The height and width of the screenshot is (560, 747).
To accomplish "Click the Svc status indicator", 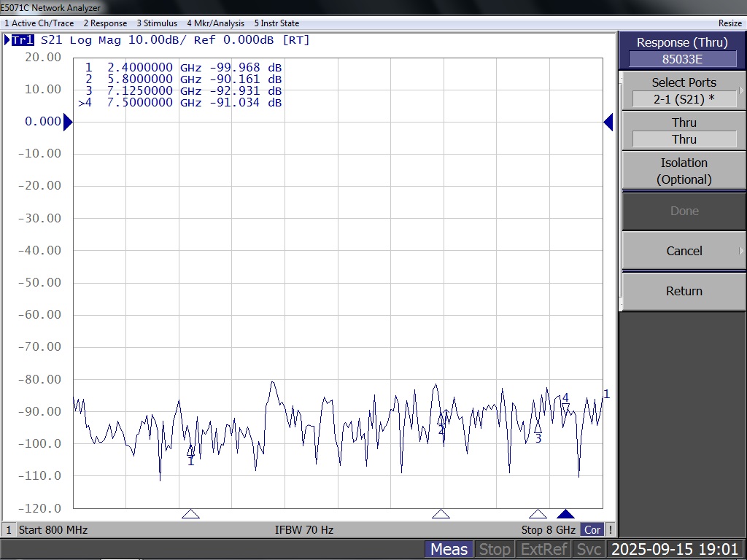I will click(589, 550).
